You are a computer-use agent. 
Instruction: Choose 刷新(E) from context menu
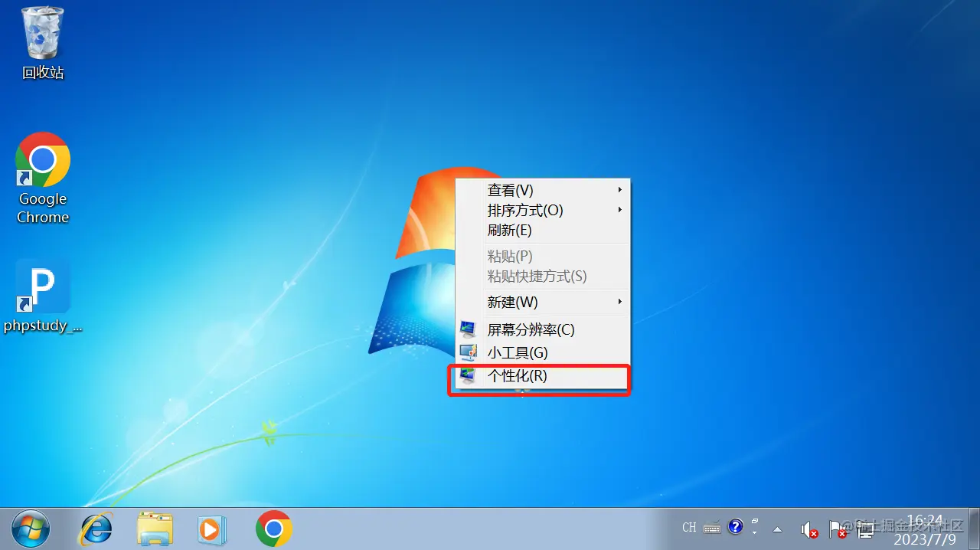point(543,230)
